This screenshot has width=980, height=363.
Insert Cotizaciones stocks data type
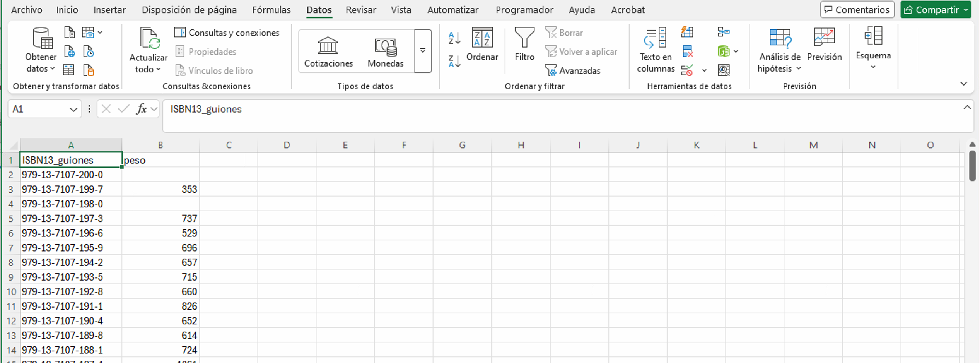pos(328,51)
